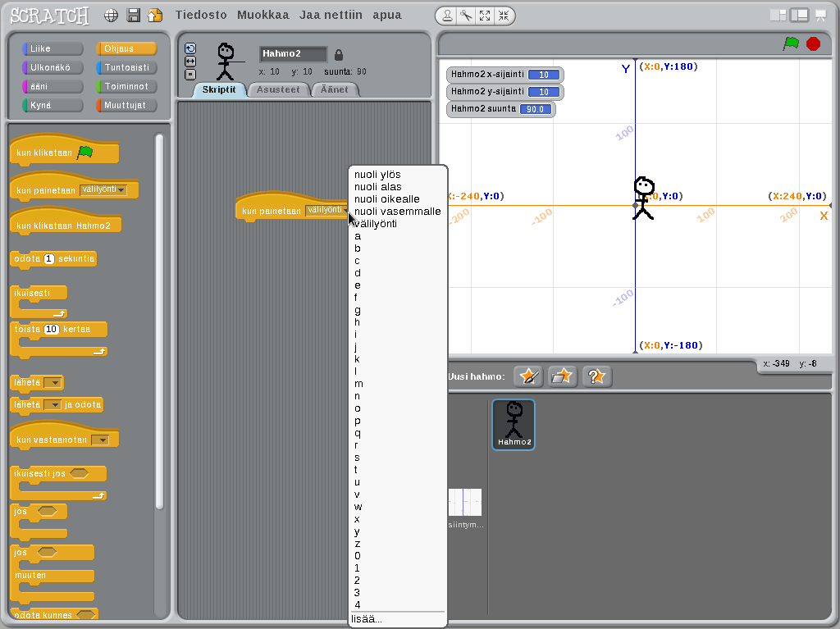Save project with the floppy disk icon
Viewport: 840px width, 629px height.
[x=134, y=15]
